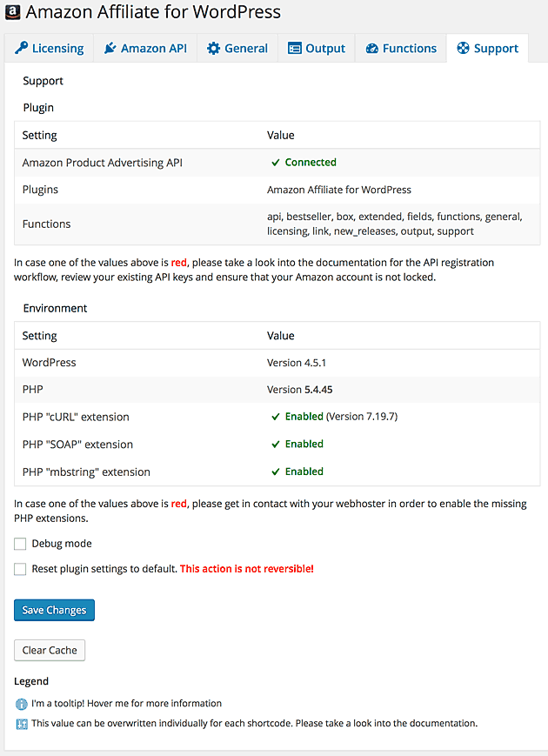Select the Support tab label
Viewport: 548px width, 756px height.
[x=496, y=48]
